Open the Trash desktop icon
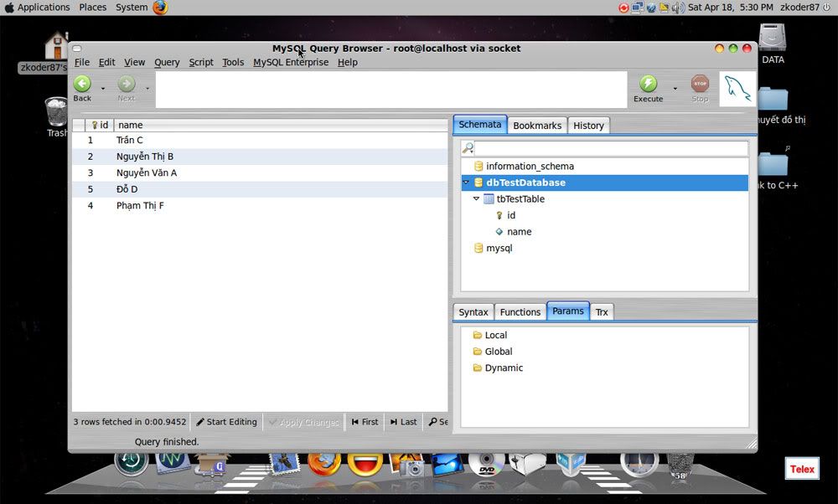 56,116
